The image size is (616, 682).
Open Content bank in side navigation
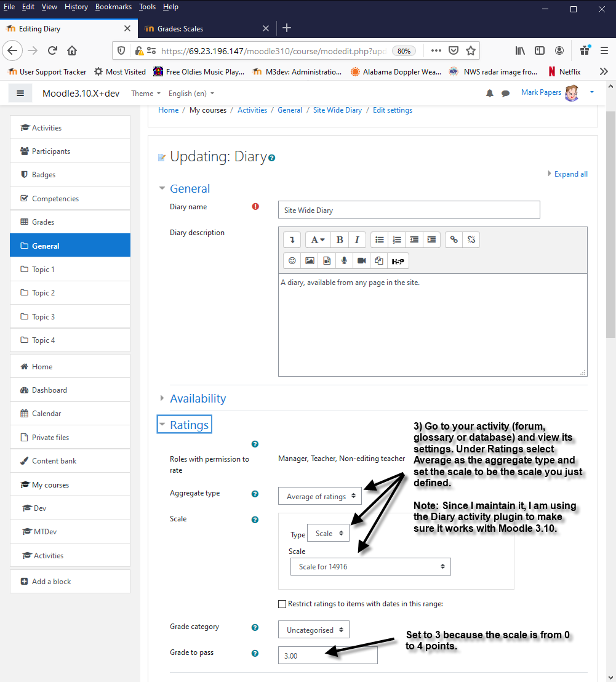pos(70,460)
